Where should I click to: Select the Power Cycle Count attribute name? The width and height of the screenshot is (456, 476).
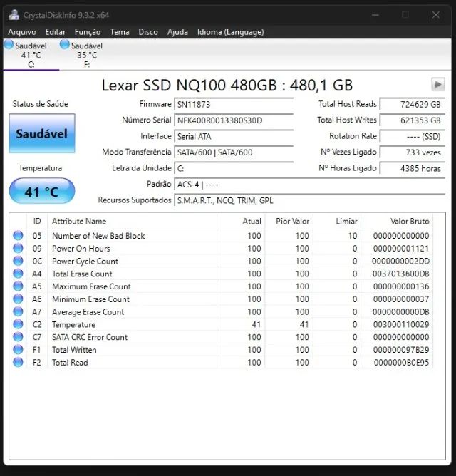(85, 261)
